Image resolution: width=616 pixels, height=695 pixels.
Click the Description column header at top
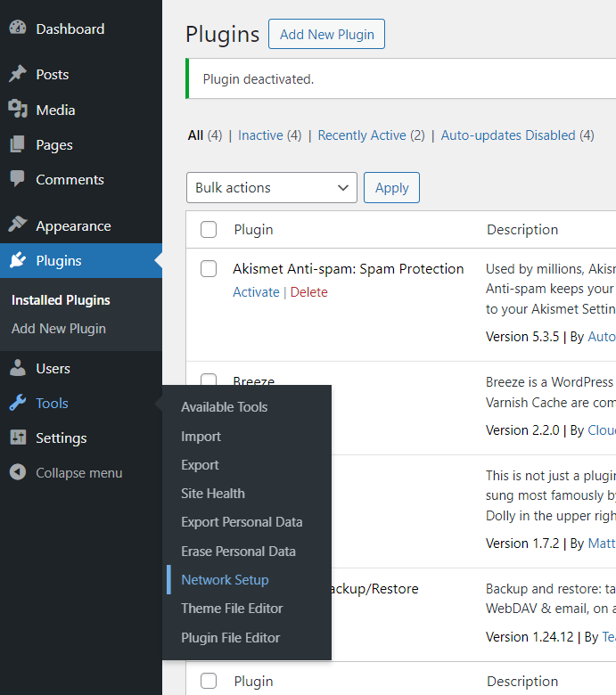(522, 230)
